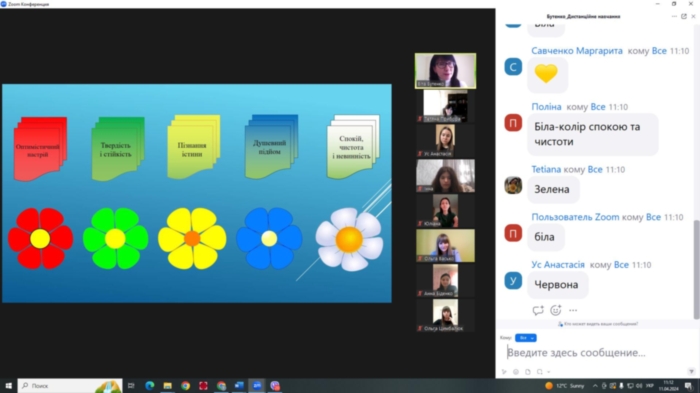
Task: Pop out the chat panel window
Action: (684, 16)
